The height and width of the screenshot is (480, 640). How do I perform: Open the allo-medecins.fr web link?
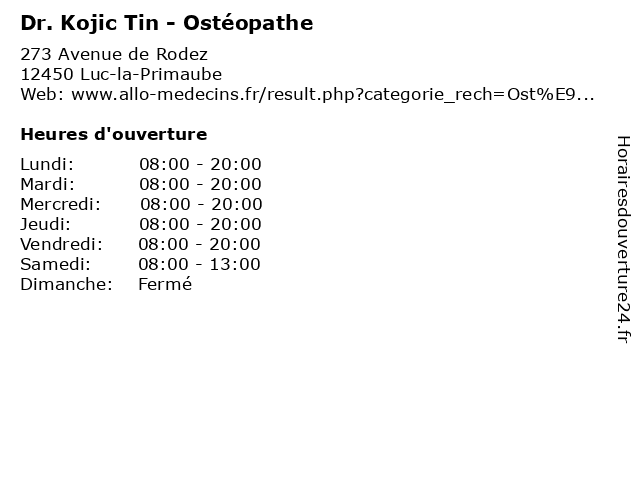click(x=333, y=95)
